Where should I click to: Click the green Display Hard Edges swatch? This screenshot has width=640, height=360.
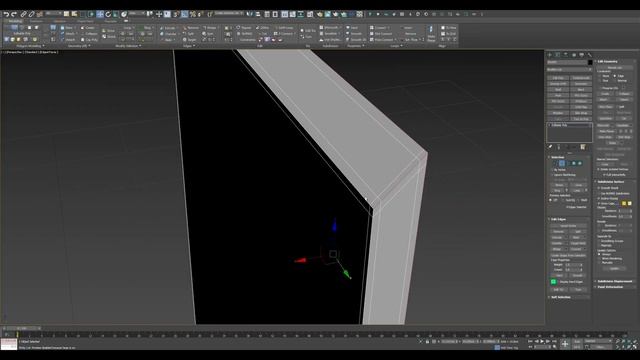pyautogui.click(x=553, y=282)
